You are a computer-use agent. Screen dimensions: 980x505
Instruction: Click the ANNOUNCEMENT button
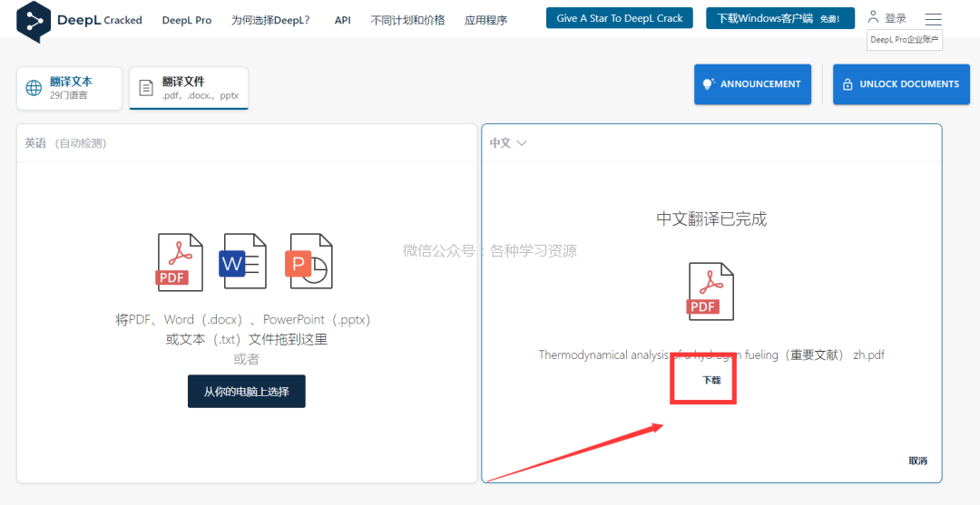coord(752,83)
